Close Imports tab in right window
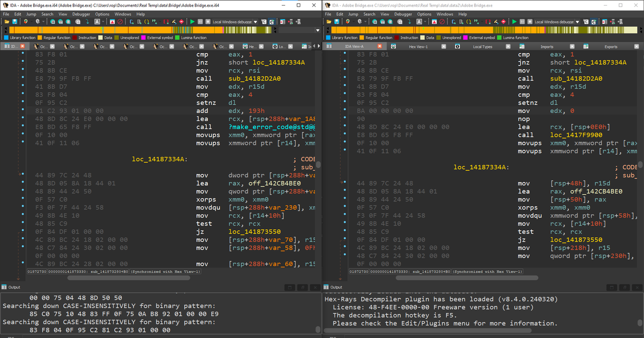This screenshot has height=338, width=644. click(572, 46)
